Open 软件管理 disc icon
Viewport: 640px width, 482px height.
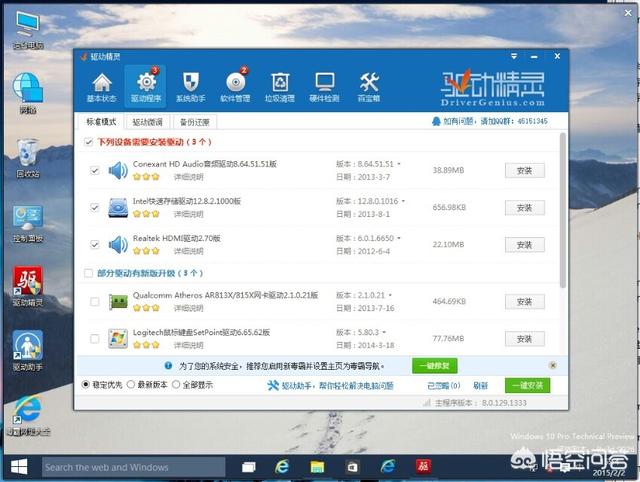coord(235,87)
